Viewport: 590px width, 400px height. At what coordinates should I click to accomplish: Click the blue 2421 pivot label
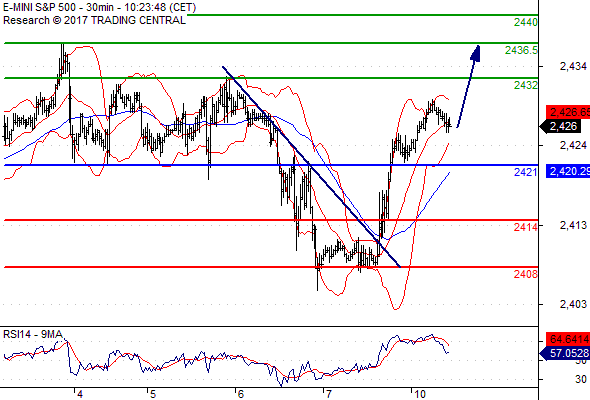[526, 172]
